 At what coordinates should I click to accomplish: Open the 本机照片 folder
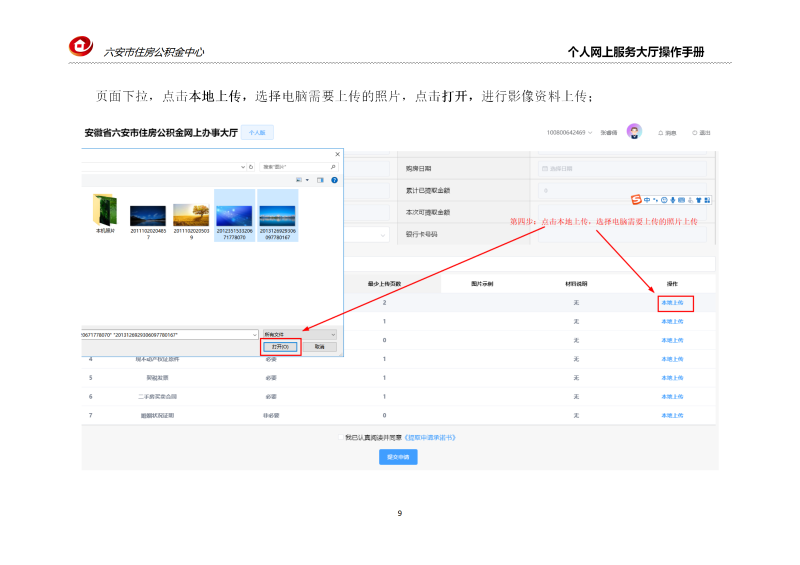[105, 213]
